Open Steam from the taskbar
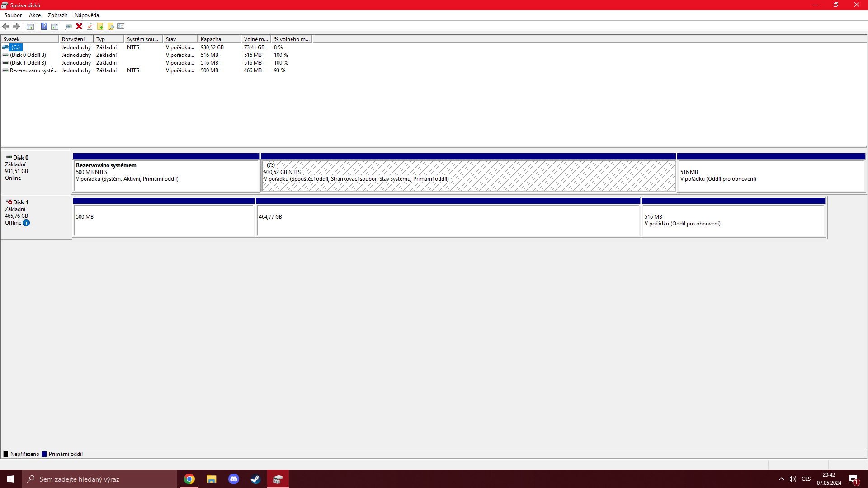 click(x=255, y=479)
